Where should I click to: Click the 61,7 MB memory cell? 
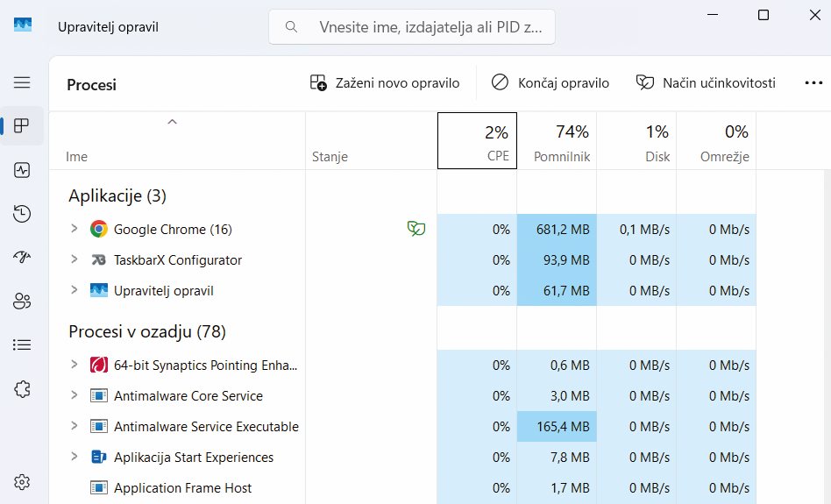click(x=557, y=291)
